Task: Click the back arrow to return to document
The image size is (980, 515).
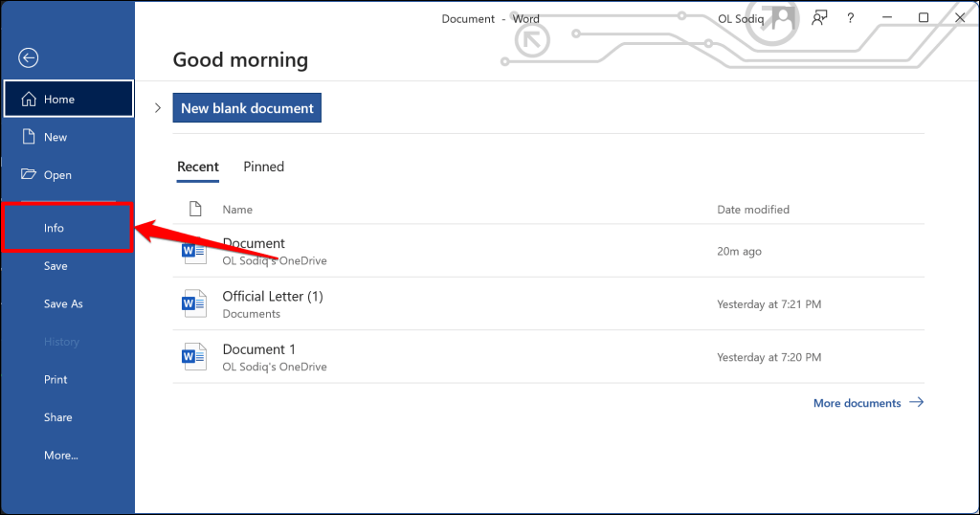Action: [28, 58]
